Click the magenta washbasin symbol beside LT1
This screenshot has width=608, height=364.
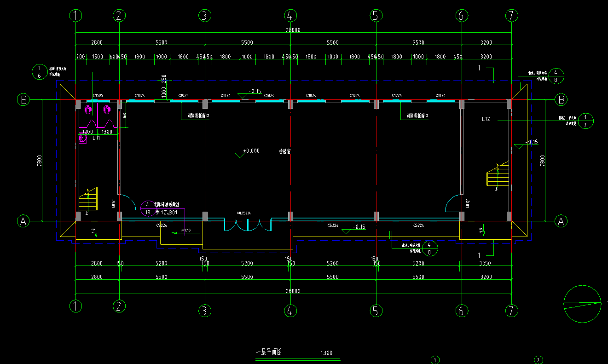pos(83,138)
